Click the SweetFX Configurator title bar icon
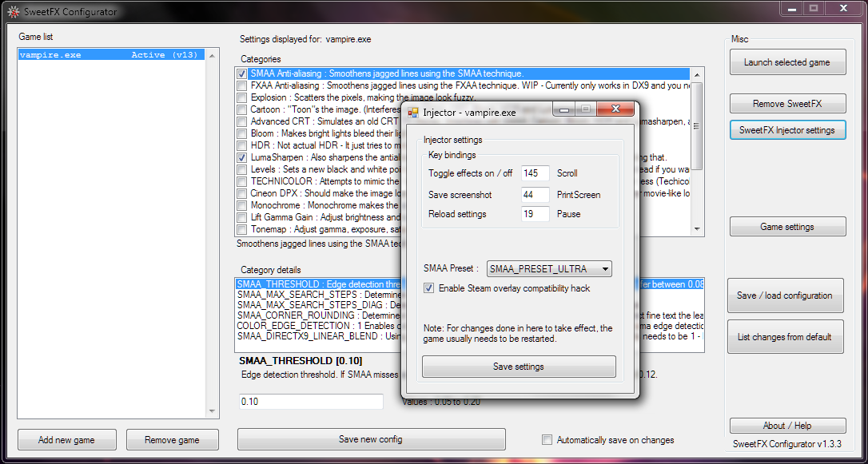The height and width of the screenshot is (464, 868). click(x=13, y=12)
